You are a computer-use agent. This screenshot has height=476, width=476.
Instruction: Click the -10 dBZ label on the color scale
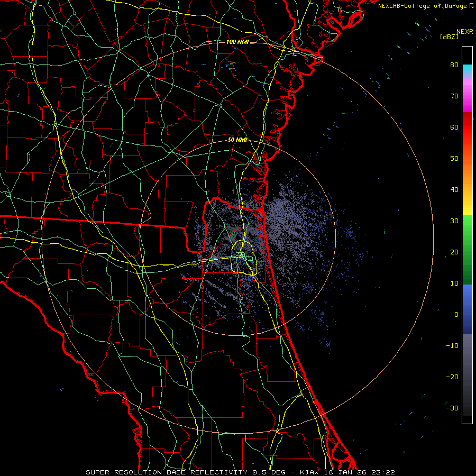(x=452, y=346)
